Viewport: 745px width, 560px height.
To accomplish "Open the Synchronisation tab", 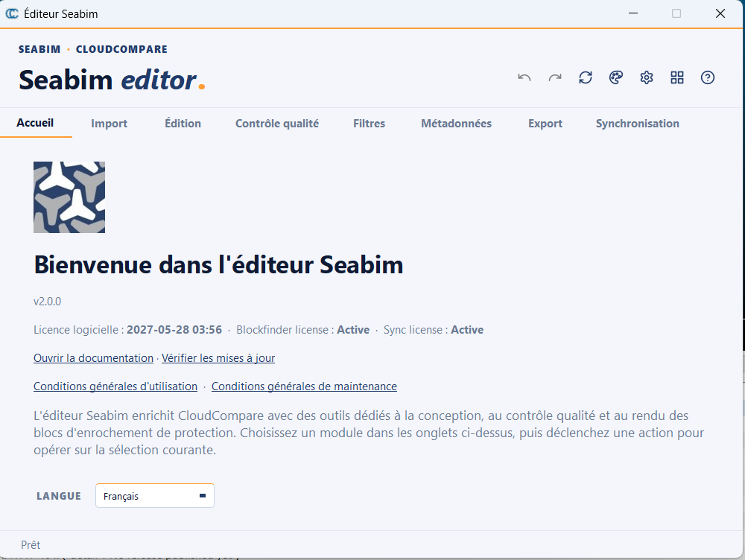I will click(x=638, y=124).
